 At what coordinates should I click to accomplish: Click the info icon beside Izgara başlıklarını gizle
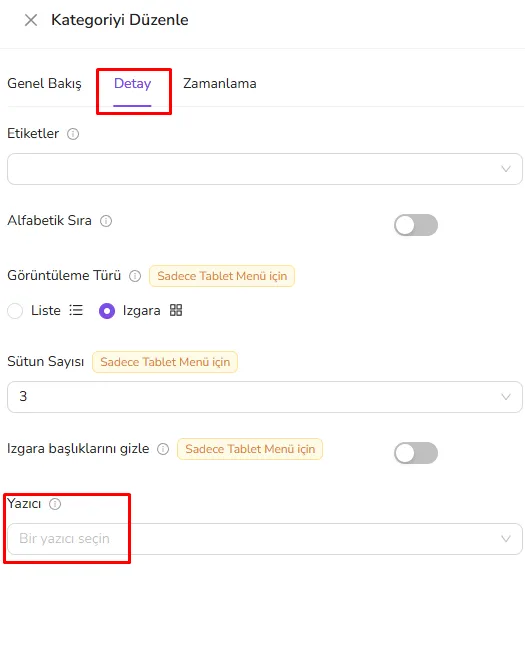tap(163, 449)
